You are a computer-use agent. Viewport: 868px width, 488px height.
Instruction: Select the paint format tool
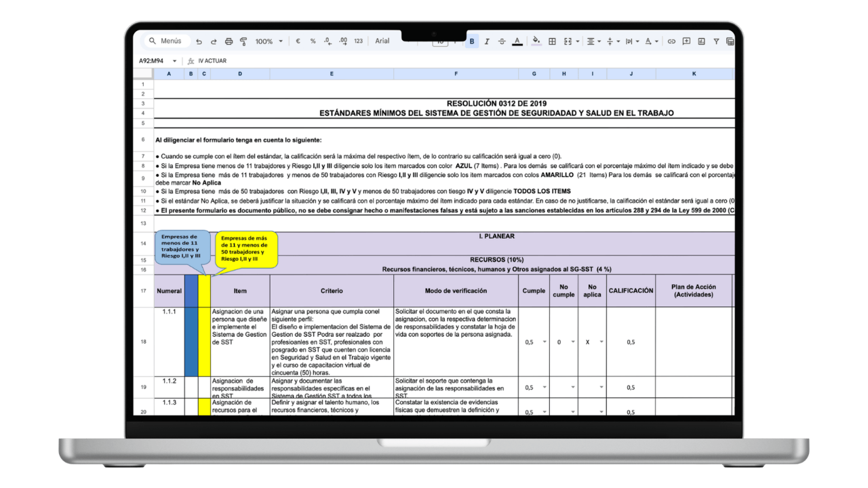[x=243, y=41]
